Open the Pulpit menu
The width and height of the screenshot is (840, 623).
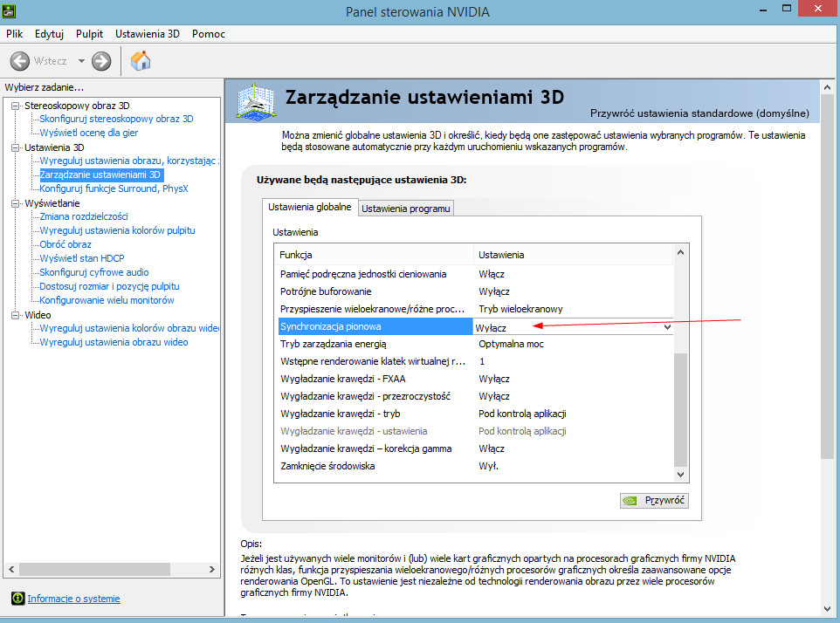point(89,34)
